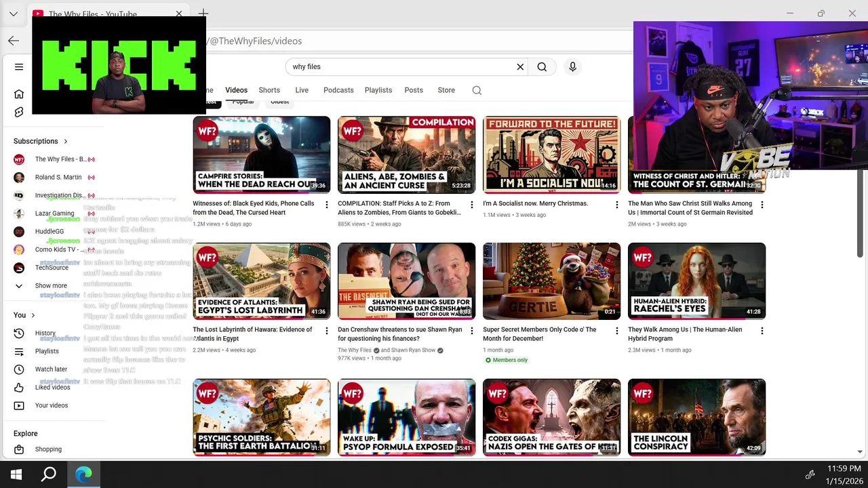Open new browser tab with plus button
The width and height of the screenshot is (868, 488).
203,14
